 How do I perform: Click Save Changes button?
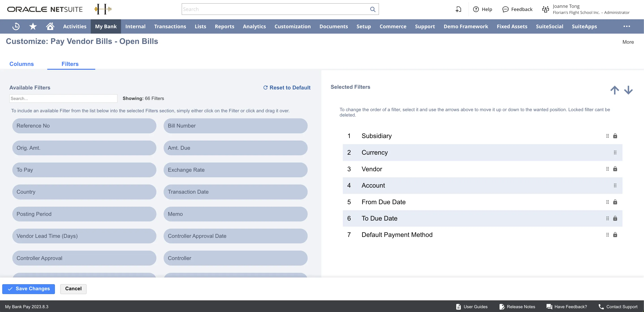pos(28,289)
